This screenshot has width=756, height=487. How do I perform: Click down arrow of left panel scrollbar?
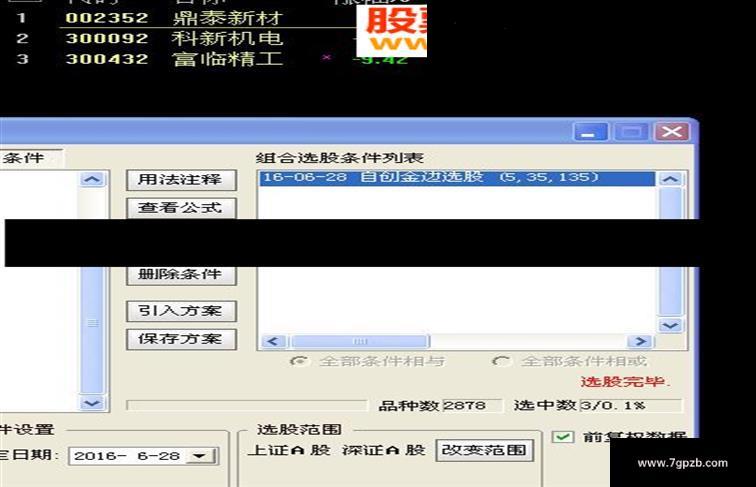tap(93, 403)
